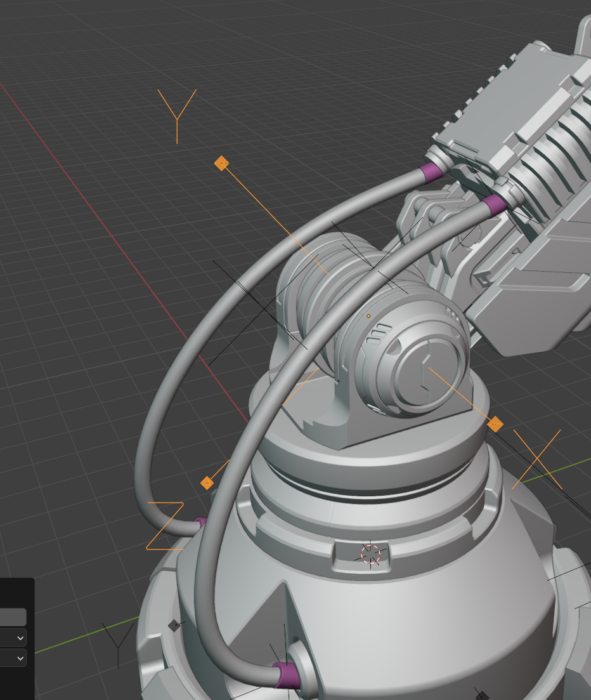Open the upper dropdown in the bottom-left panel
The height and width of the screenshot is (700, 591).
click(13, 637)
